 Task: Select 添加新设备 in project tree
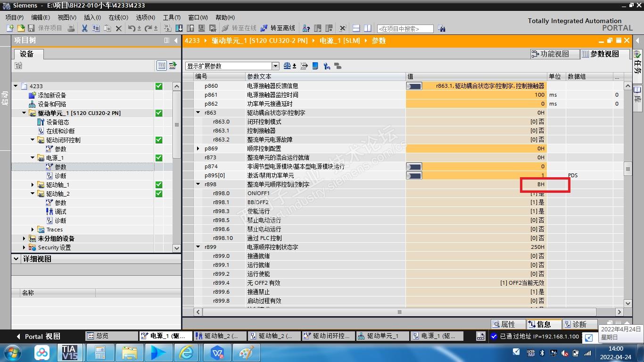(x=52, y=95)
